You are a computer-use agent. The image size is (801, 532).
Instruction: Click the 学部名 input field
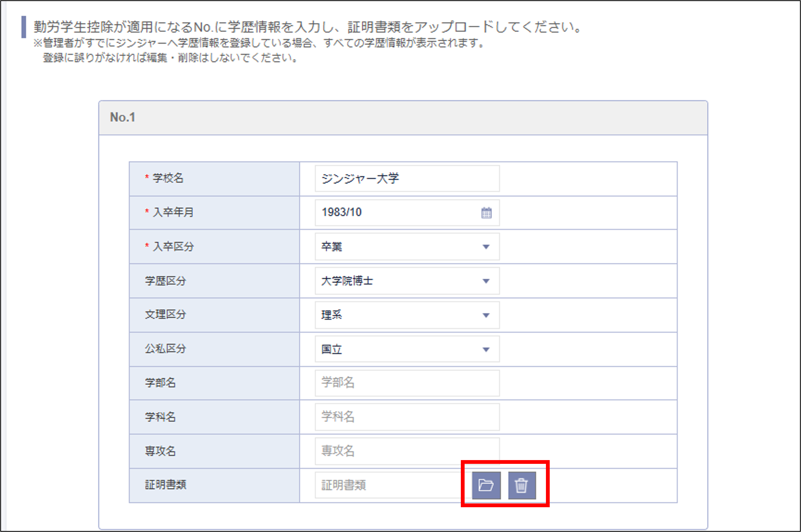(407, 383)
